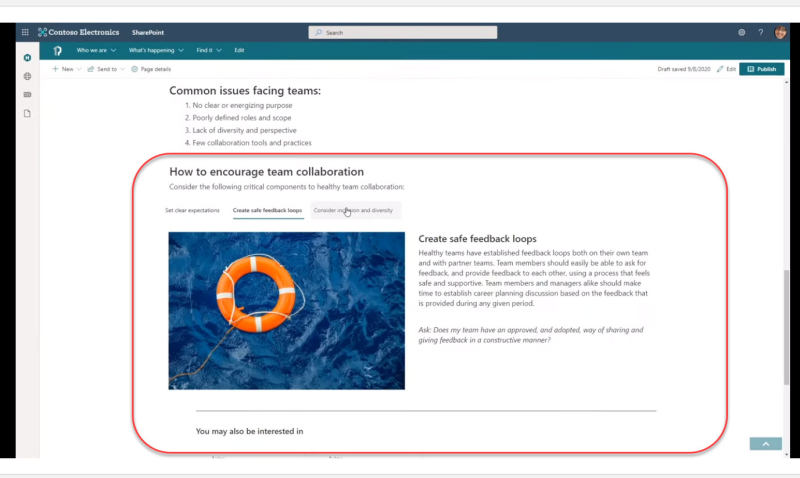Open the news icon in left rail
800x478 pixels.
[28, 94]
